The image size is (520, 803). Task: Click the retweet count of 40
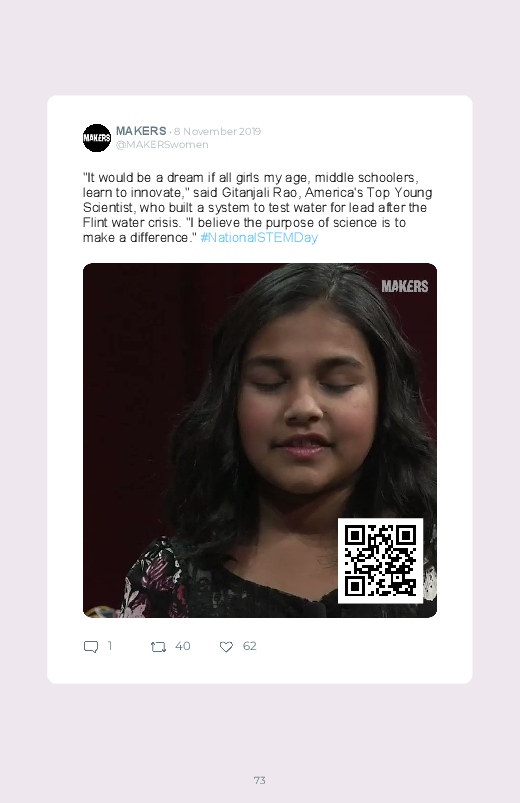183,646
